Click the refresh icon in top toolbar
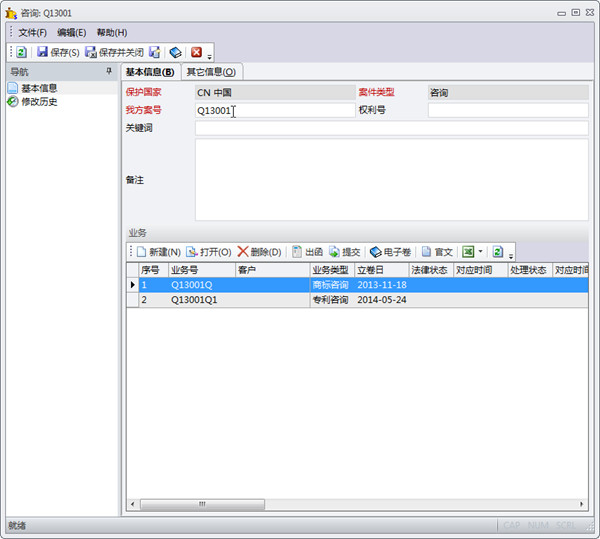Viewport: 600px width, 539px height. pyautogui.click(x=21, y=52)
